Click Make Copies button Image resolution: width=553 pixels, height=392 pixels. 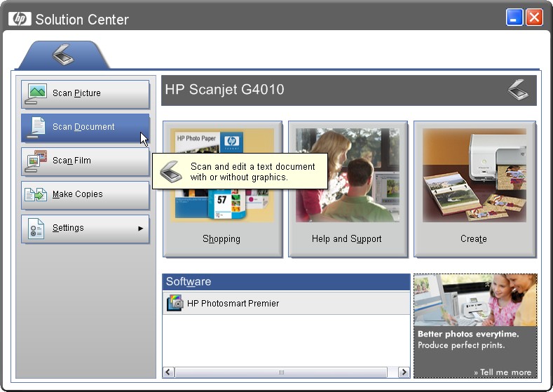85,195
